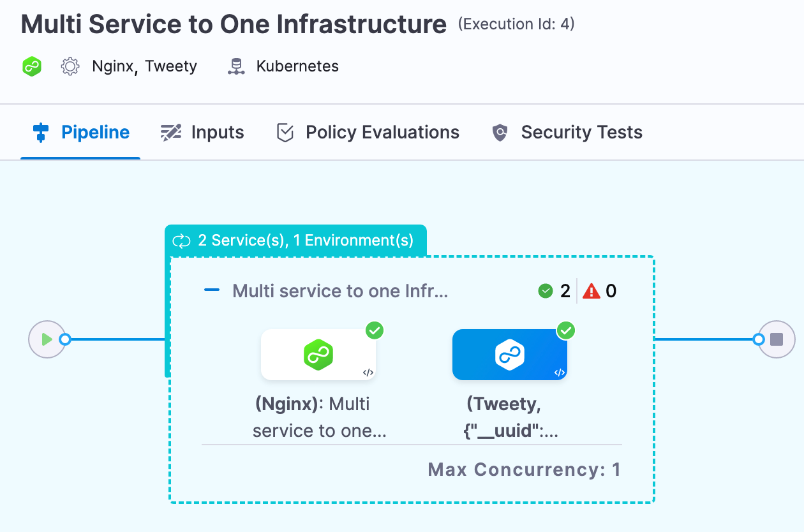Click the pipeline start play node

coord(47,339)
